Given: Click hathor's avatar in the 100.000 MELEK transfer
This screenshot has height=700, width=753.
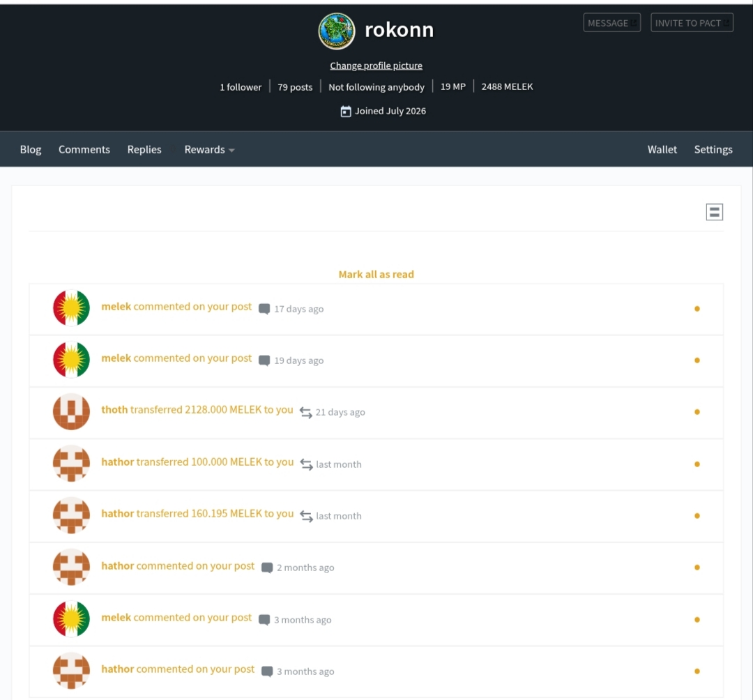Looking at the screenshot, I should click(71, 464).
